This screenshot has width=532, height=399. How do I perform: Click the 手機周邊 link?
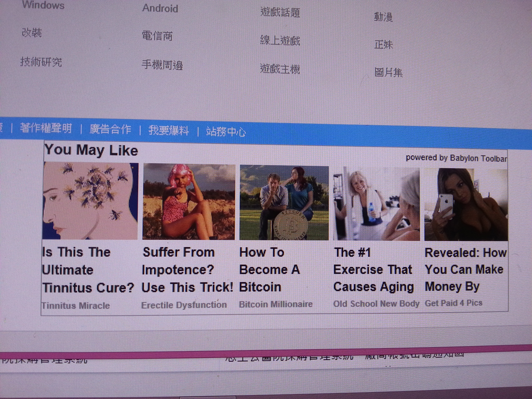coord(162,65)
